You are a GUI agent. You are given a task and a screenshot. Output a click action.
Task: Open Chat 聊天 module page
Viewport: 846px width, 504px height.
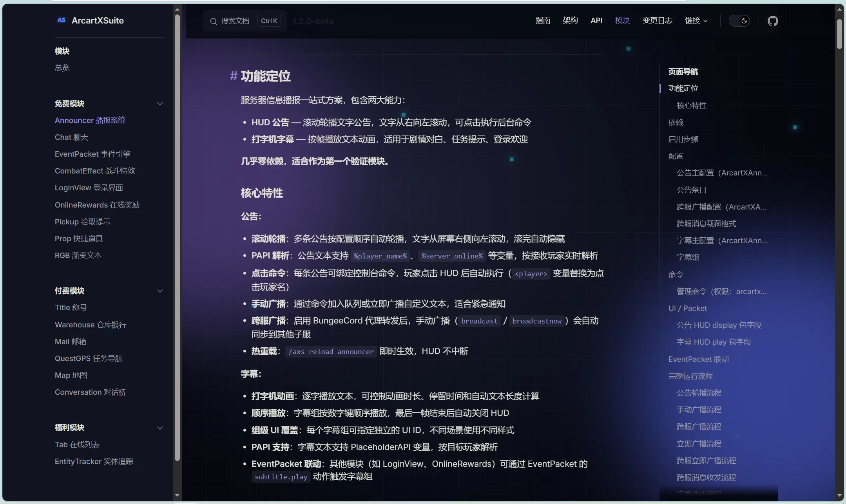pos(71,137)
